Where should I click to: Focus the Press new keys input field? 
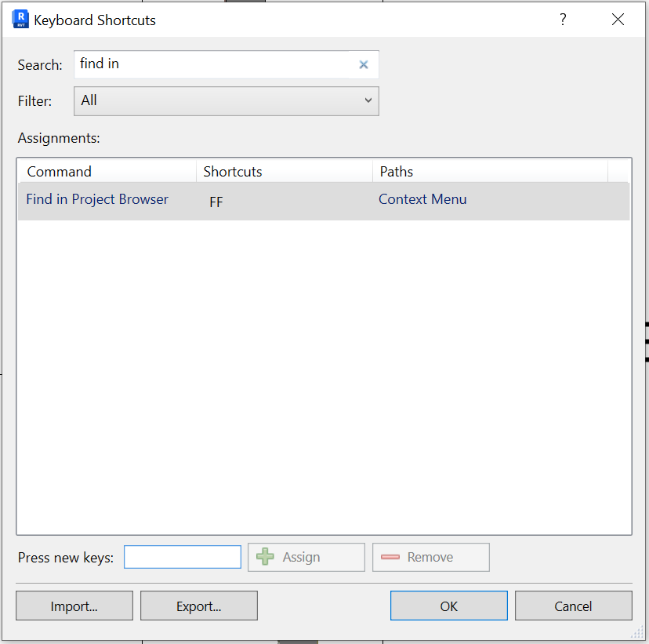[x=182, y=556]
